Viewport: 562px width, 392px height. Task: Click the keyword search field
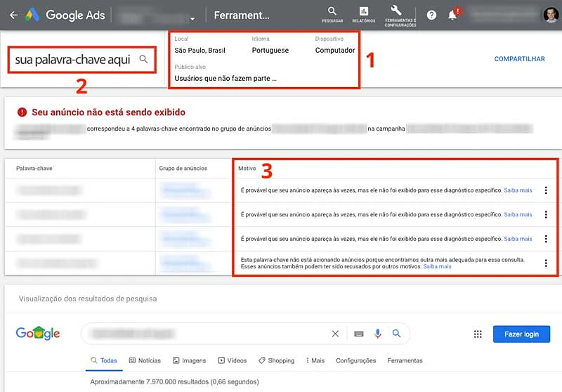point(81,60)
